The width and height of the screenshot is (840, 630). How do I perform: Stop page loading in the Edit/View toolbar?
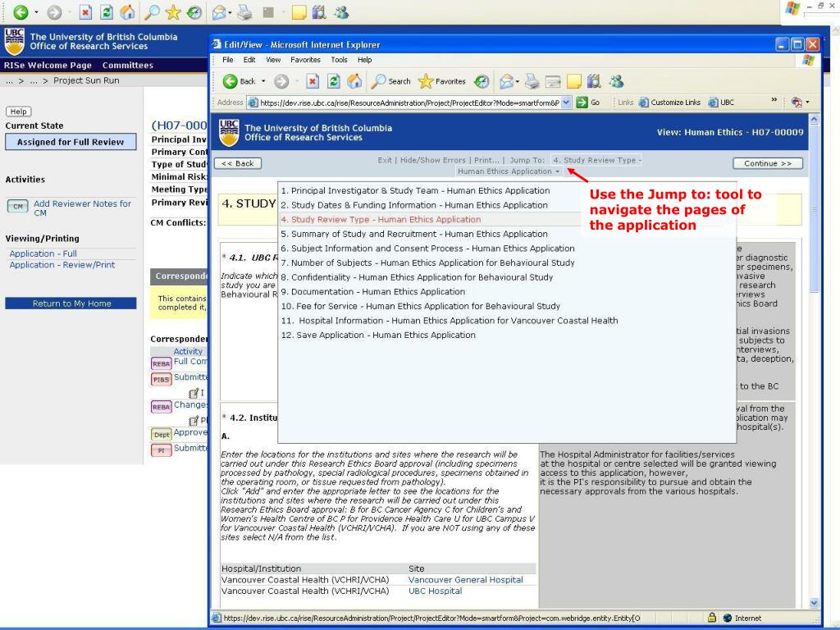click(x=313, y=81)
